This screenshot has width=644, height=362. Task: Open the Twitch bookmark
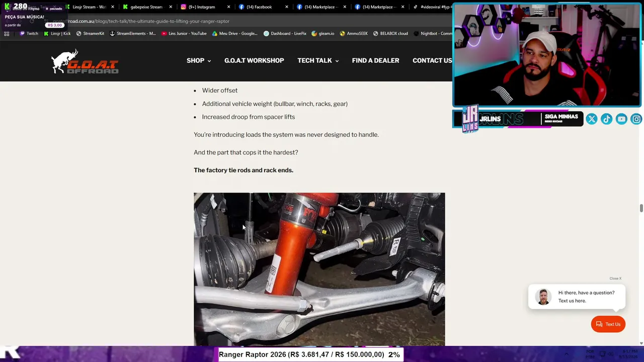(x=29, y=34)
